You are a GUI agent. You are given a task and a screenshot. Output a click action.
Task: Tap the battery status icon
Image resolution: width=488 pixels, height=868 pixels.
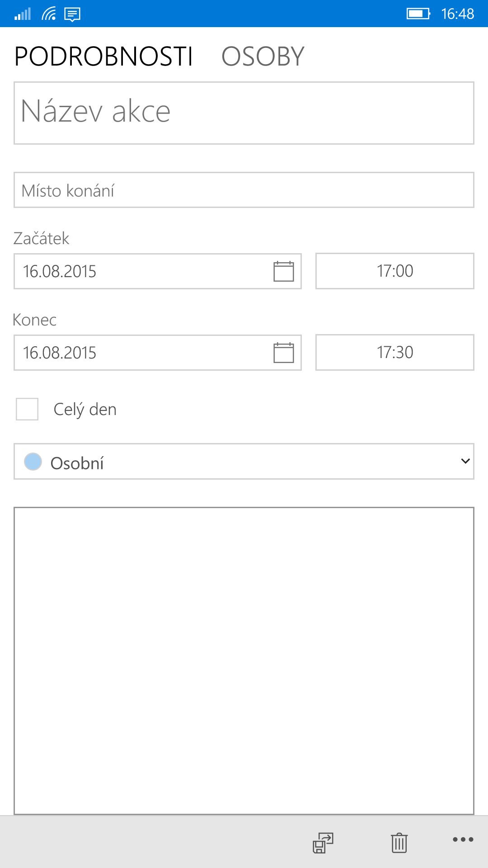tap(418, 14)
